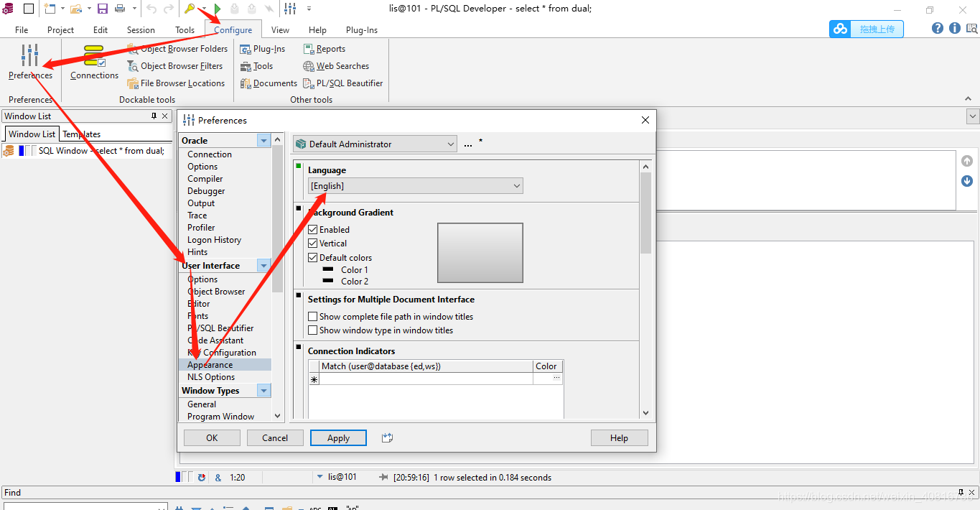The height and width of the screenshot is (510, 980).
Task: Open Web Searches configuration
Action: [336, 66]
